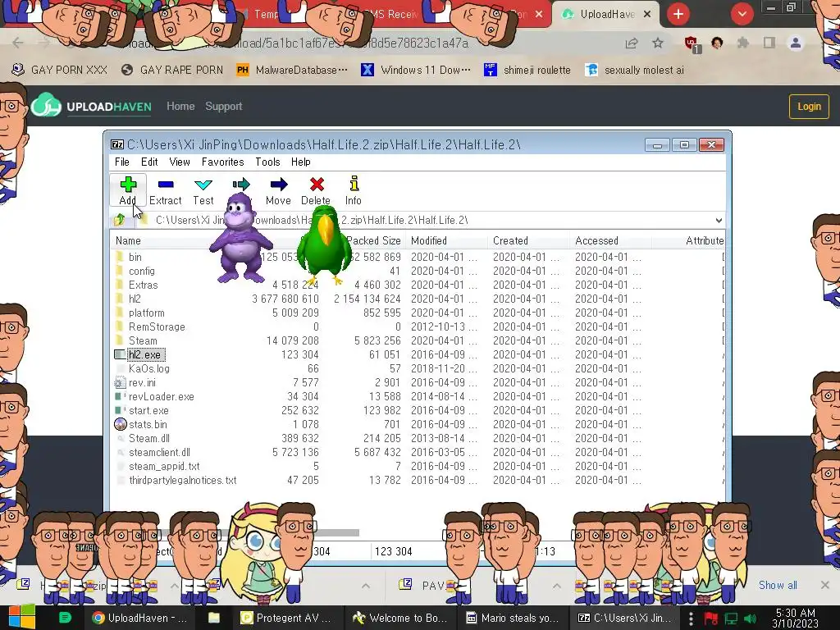
Task: Click the Delete red X icon
Action: pos(317,185)
